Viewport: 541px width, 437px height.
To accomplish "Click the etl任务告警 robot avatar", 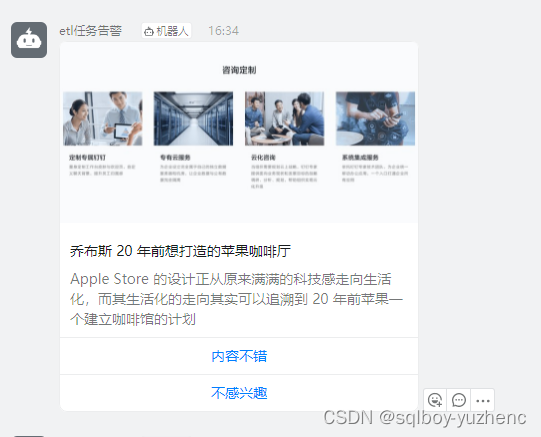I will coord(29,40).
